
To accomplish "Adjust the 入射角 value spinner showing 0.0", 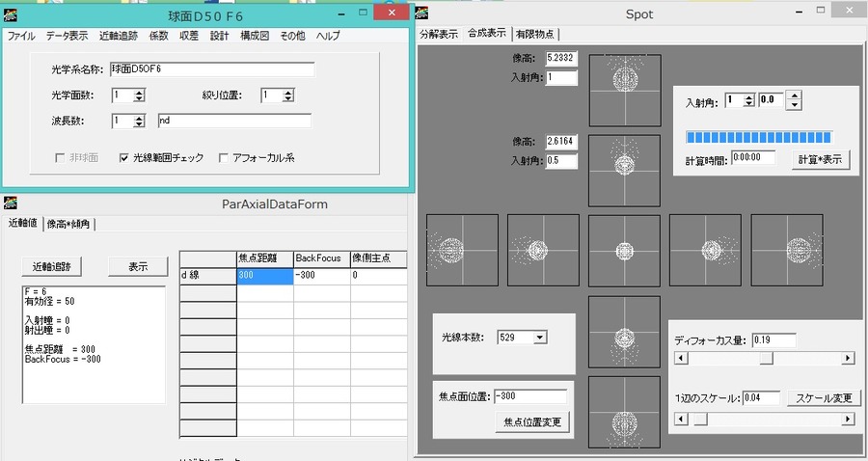I will [x=794, y=100].
